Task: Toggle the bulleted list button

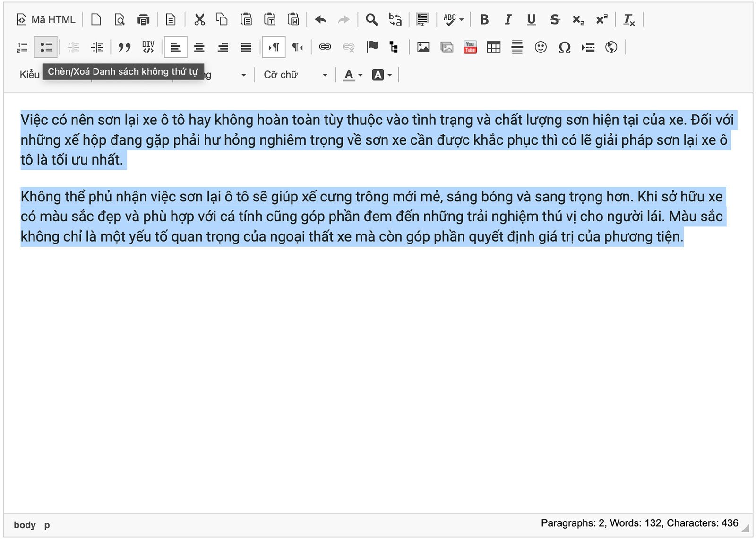Action: click(x=46, y=47)
